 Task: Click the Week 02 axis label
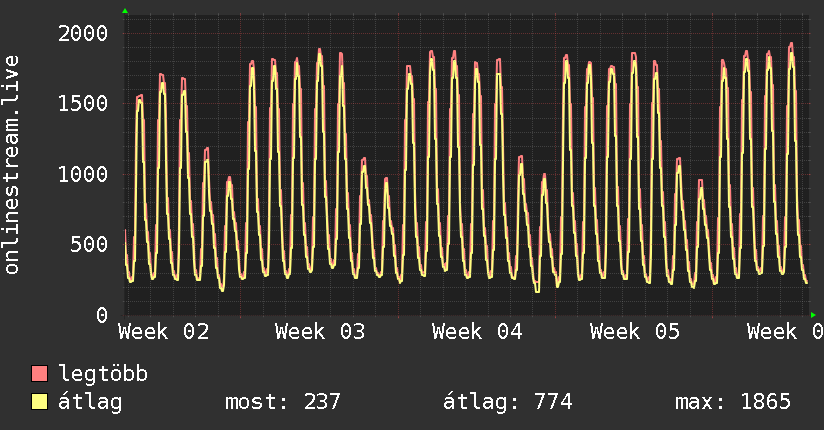click(163, 332)
